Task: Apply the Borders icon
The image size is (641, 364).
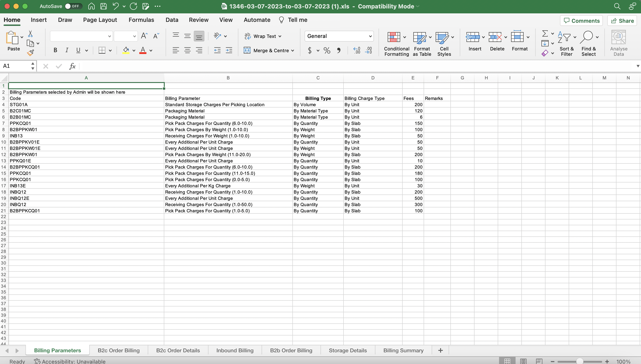Action: tap(102, 50)
